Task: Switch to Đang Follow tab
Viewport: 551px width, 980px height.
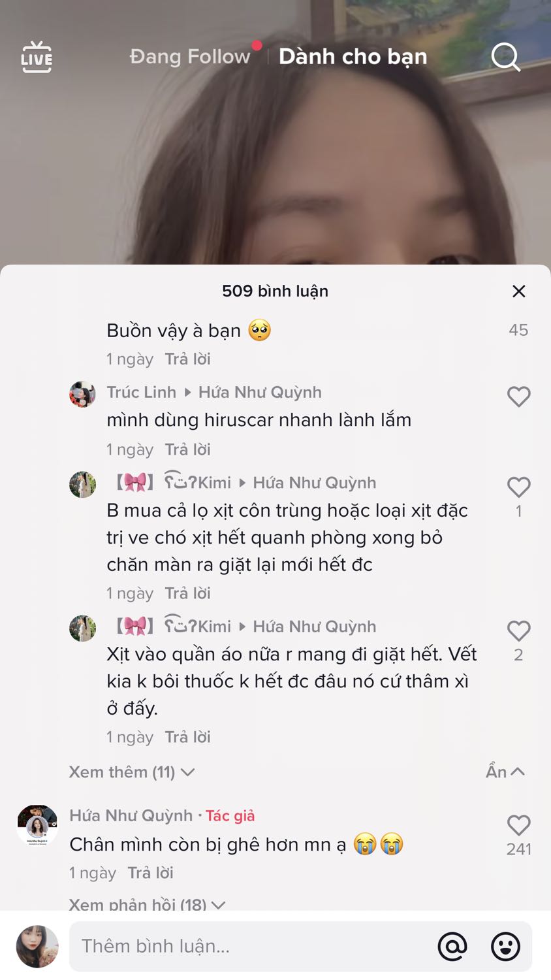Action: pyautogui.click(x=190, y=57)
